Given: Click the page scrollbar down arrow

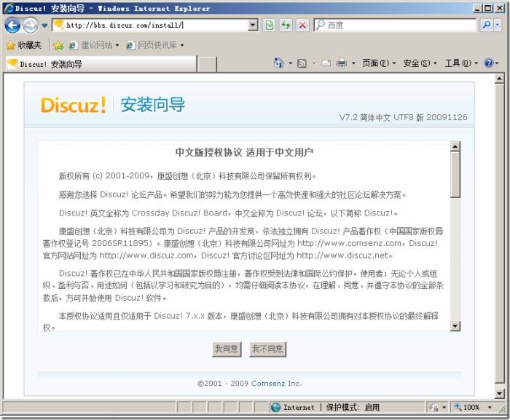Looking at the screenshot, I should (x=500, y=394).
